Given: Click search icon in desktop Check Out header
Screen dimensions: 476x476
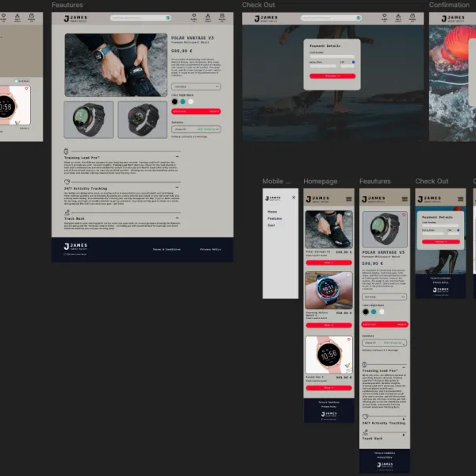Looking at the screenshot, I should 359,18.
